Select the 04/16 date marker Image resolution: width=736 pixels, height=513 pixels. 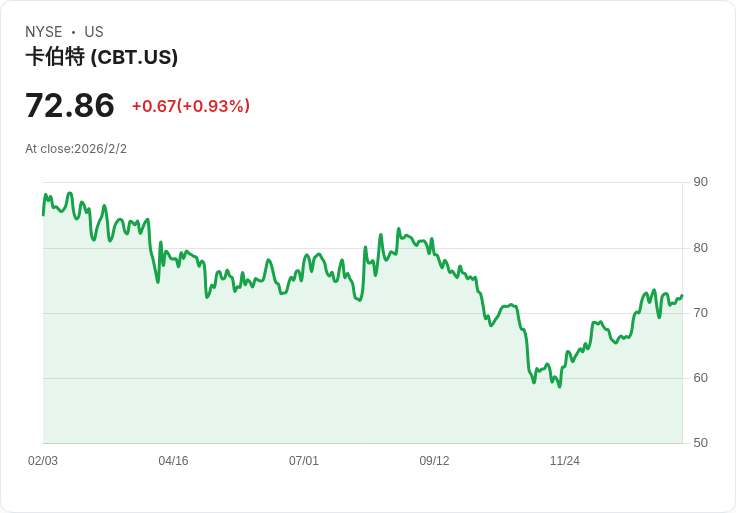click(173, 461)
